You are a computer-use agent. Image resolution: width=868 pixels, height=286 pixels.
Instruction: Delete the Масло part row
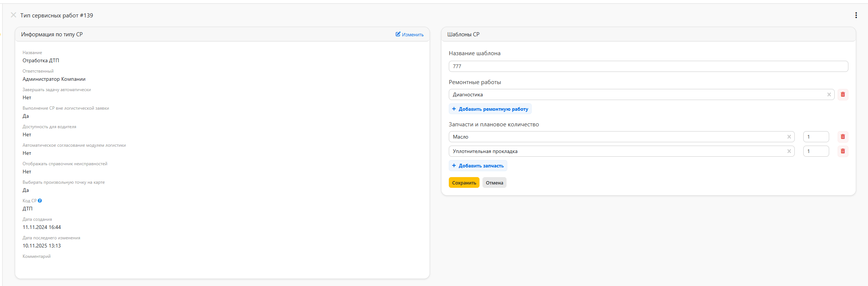(843, 137)
